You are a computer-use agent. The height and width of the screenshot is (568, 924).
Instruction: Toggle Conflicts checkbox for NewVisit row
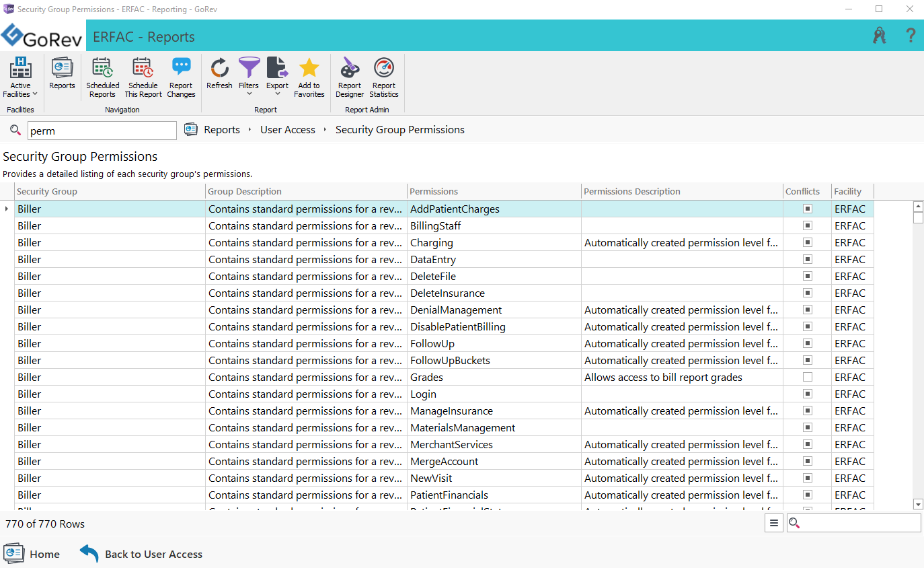click(808, 478)
